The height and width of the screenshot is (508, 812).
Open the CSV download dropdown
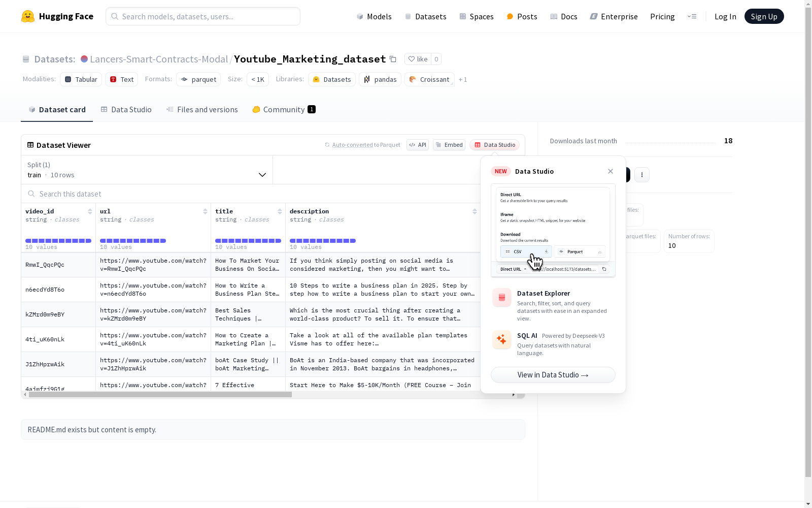coord(526,251)
